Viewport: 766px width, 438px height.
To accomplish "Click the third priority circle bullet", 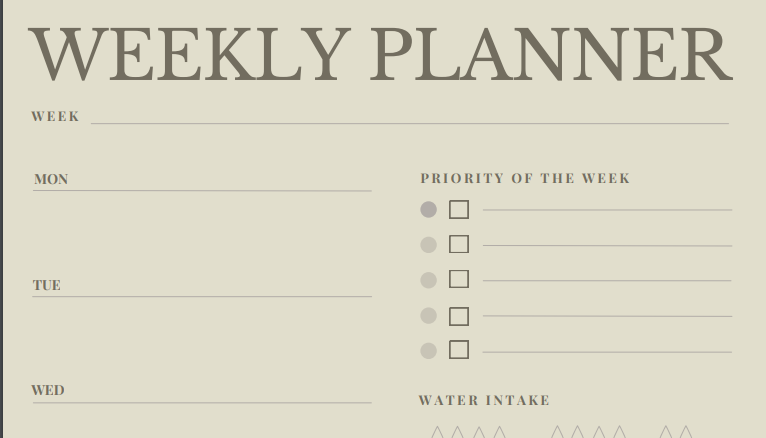I will [x=429, y=280].
